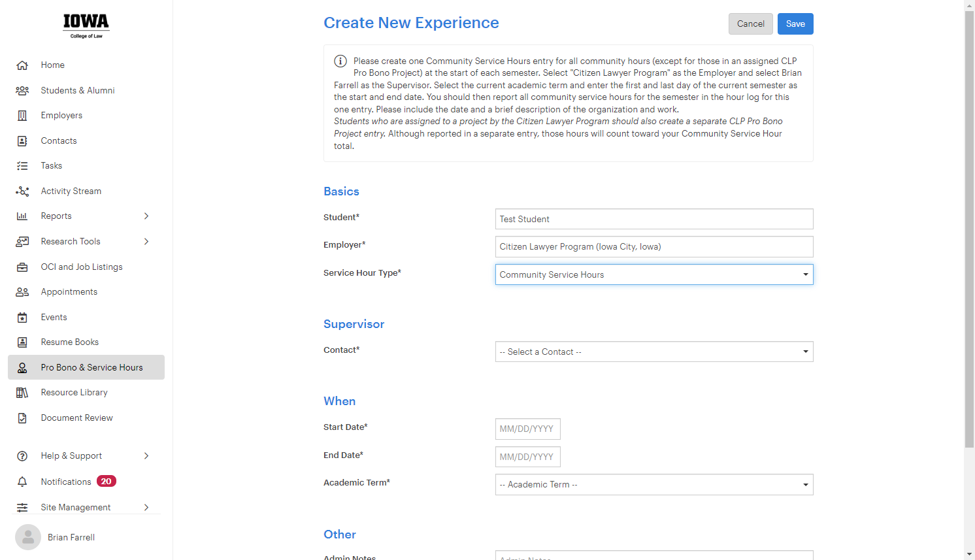
Task: Expand the Research Tools submenu chevron
Action: coord(146,242)
